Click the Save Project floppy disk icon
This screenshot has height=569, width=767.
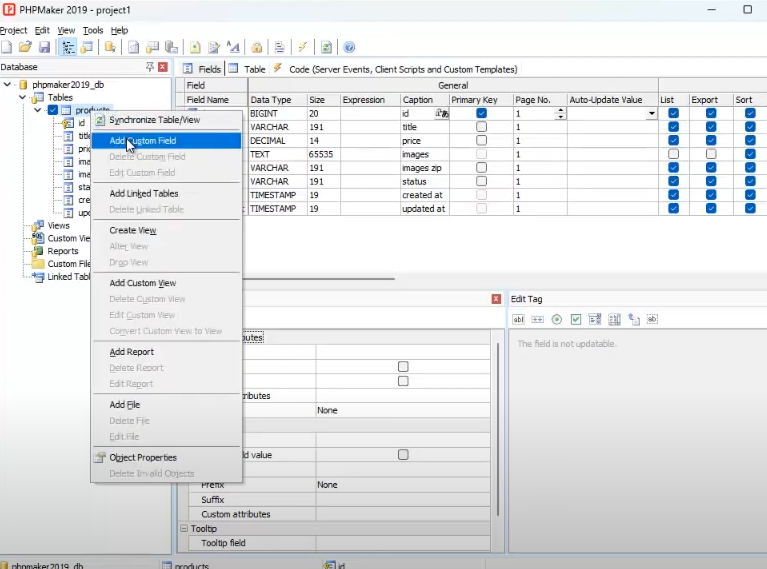[x=44, y=47]
